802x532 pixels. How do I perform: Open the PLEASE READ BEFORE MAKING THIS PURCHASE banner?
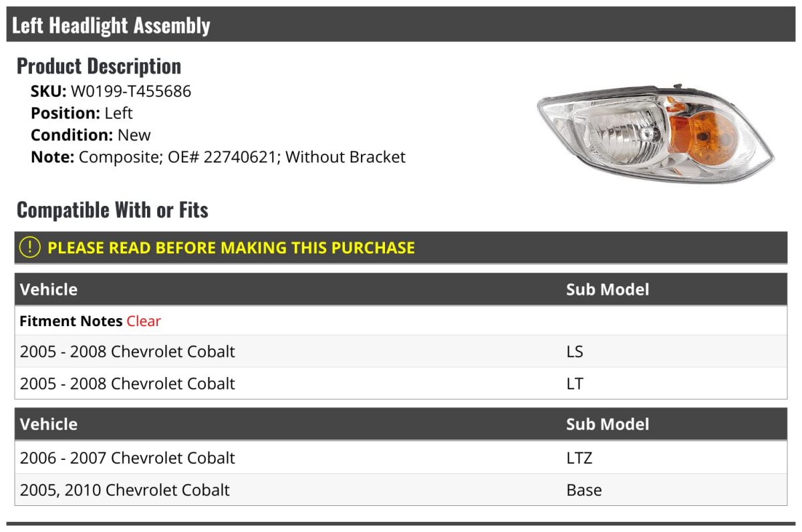(401, 247)
